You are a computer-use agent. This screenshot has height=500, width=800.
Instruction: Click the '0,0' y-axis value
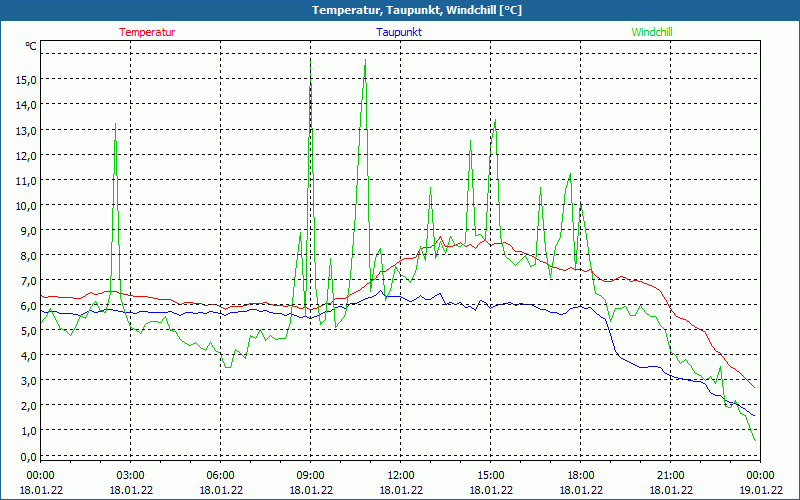[29, 457]
